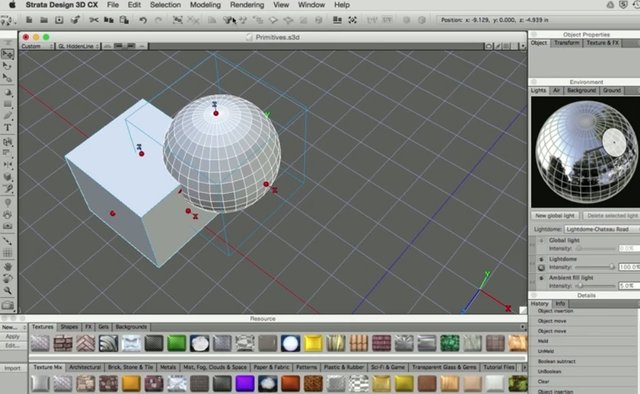Toggle the Ambient fill light enable icon
Image resolution: width=640 pixels, height=394 pixels.
tap(542, 278)
